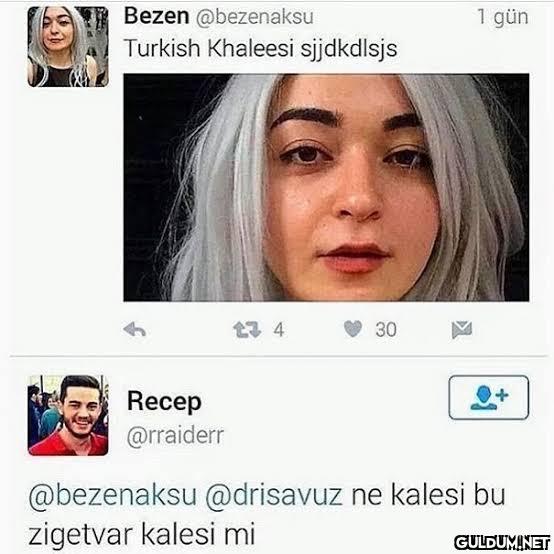
Task: Follow Recep with the add-person button
Action: tap(489, 397)
